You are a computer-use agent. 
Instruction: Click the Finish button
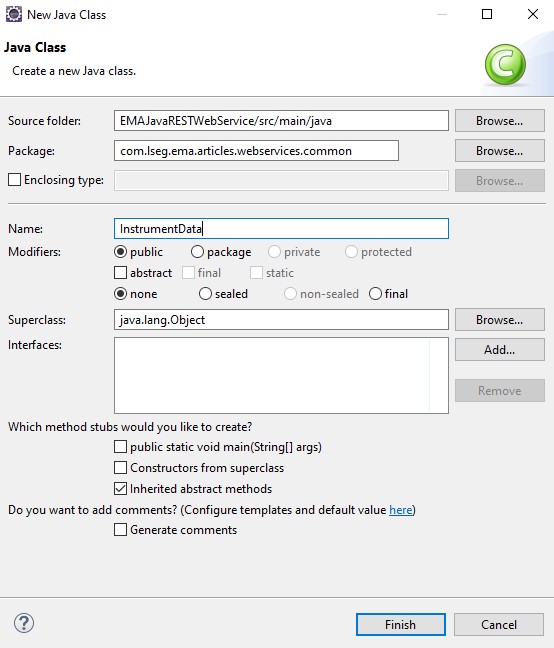[401, 624]
